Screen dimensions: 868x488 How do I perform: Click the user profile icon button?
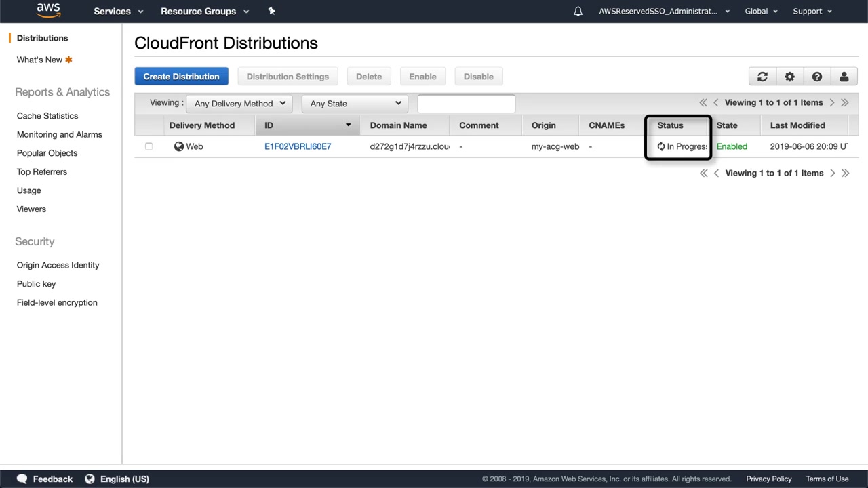pyautogui.click(x=844, y=77)
